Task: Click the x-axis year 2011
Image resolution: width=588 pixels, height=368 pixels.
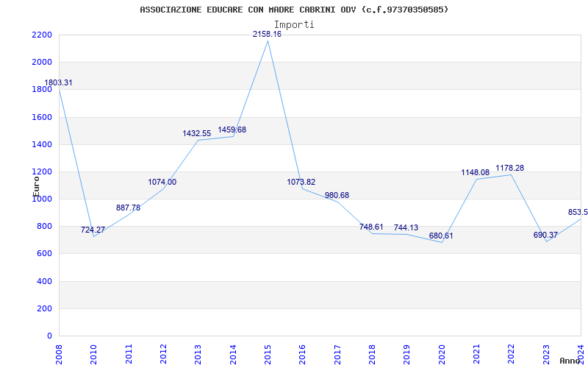Action: click(x=128, y=354)
